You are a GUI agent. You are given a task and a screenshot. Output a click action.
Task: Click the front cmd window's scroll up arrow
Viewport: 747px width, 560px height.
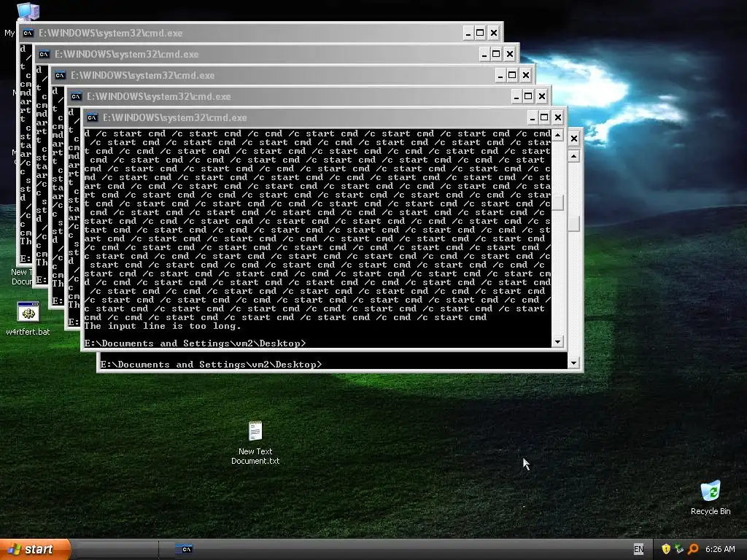(557, 136)
